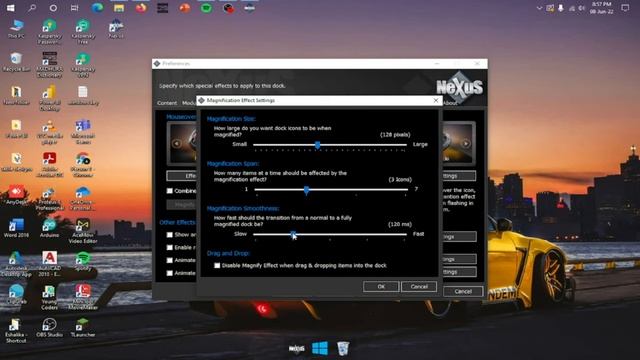The height and width of the screenshot is (360, 640).
Task: Toggle the Show checkbox under Other Effects
Action: [x=170, y=235]
